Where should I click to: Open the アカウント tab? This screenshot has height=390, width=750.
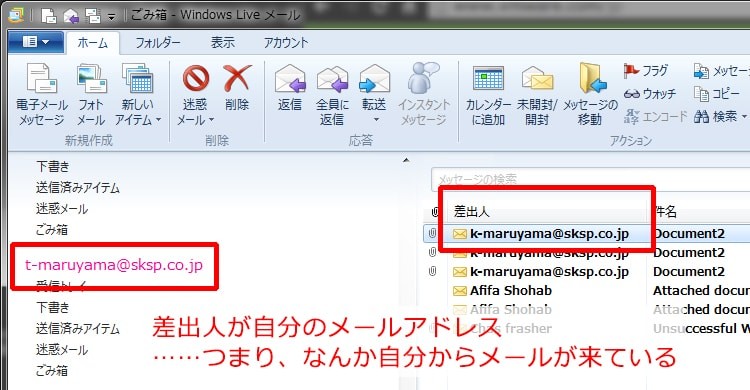tap(286, 43)
